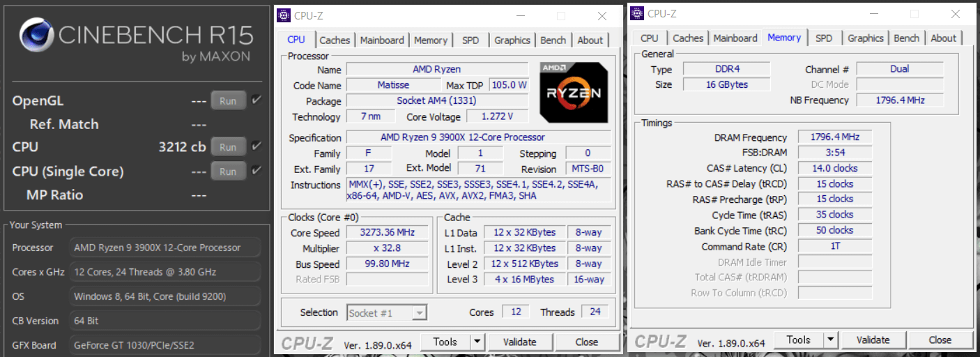Click the Channel # value Dual
980x357 pixels.
click(900, 69)
